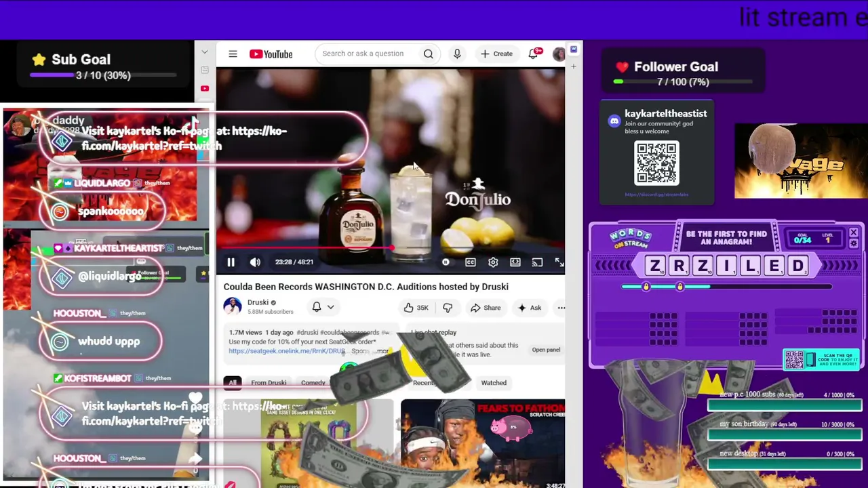Click the Follower Goal heart icon
Screen dimensions: 868x488
[x=622, y=66]
